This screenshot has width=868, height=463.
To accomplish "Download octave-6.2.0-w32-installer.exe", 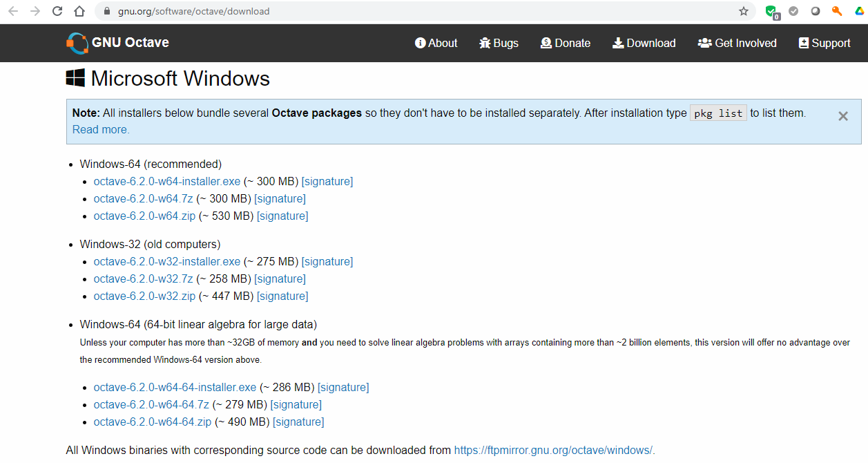I will pyautogui.click(x=167, y=262).
